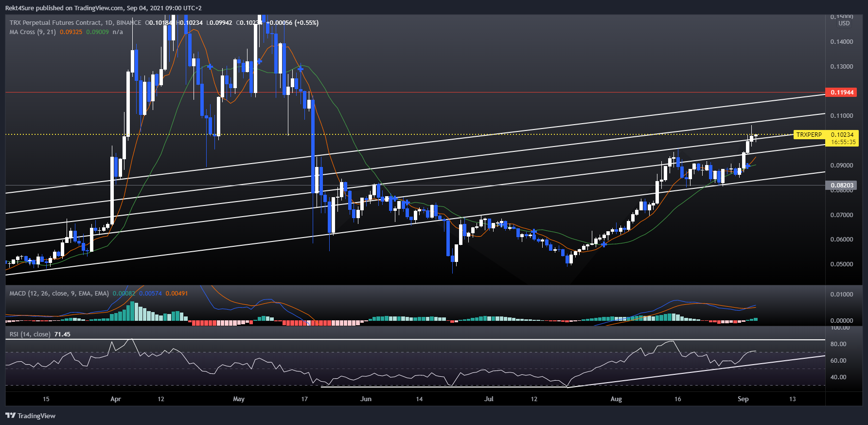Click the red 0.11944 price label
Viewport: 868px width, 425px height.
[x=841, y=92]
